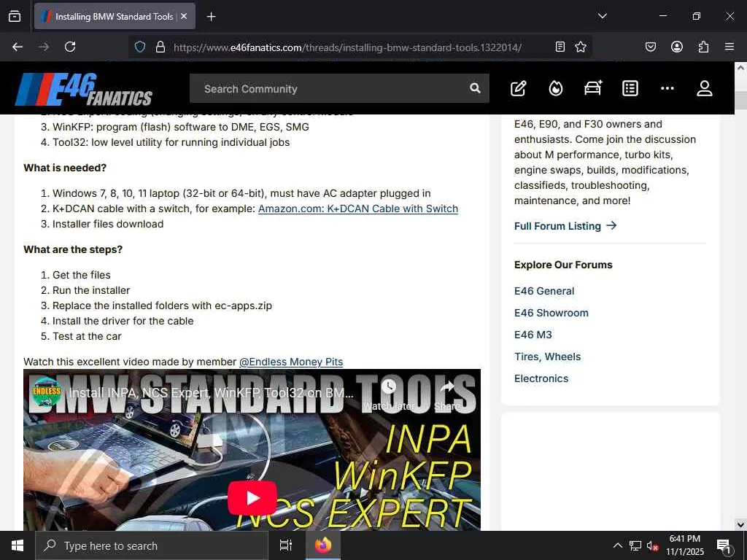This screenshot has width=747, height=560.
Task: Create a new post pencil icon
Action: click(x=519, y=88)
